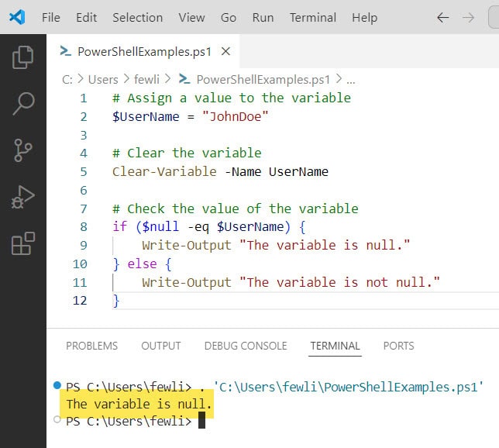
Task: Click PowerShellExamples.ps1 in the breadcrumb
Action: tap(263, 80)
